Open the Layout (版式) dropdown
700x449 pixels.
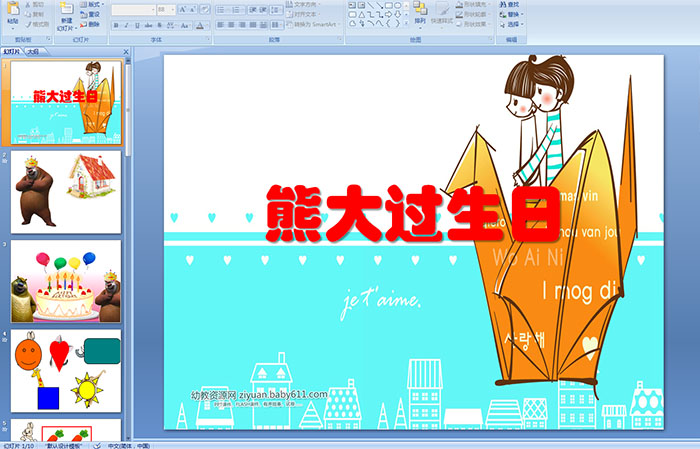(x=92, y=4)
